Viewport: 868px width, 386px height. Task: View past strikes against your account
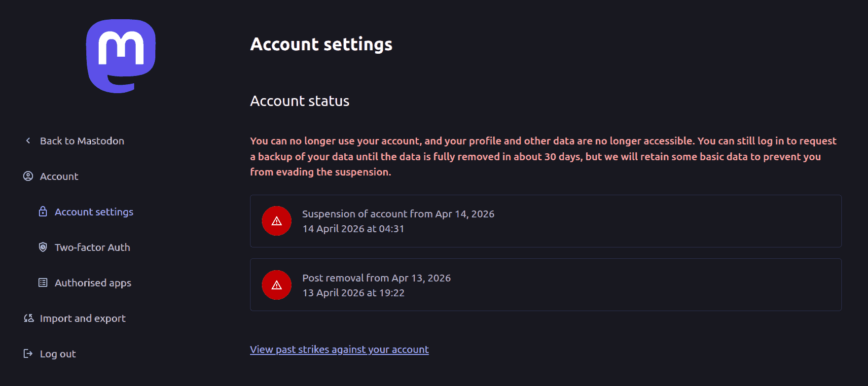click(339, 350)
